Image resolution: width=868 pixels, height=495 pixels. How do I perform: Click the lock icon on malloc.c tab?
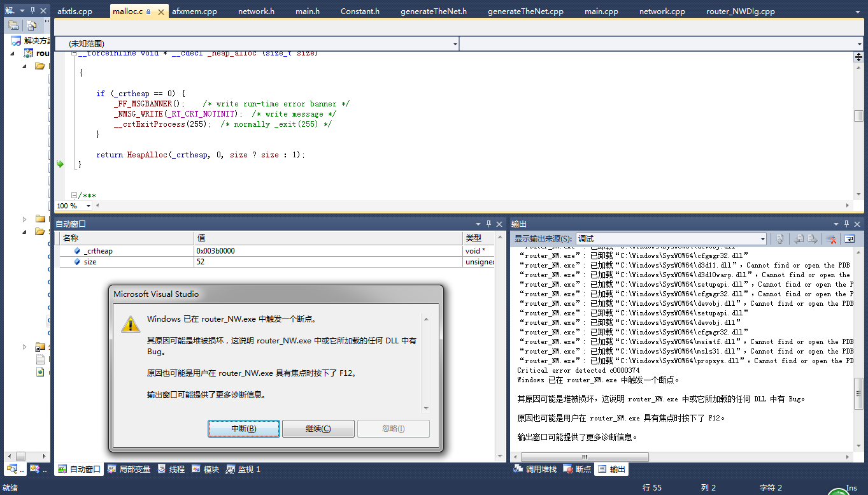pyautogui.click(x=148, y=11)
